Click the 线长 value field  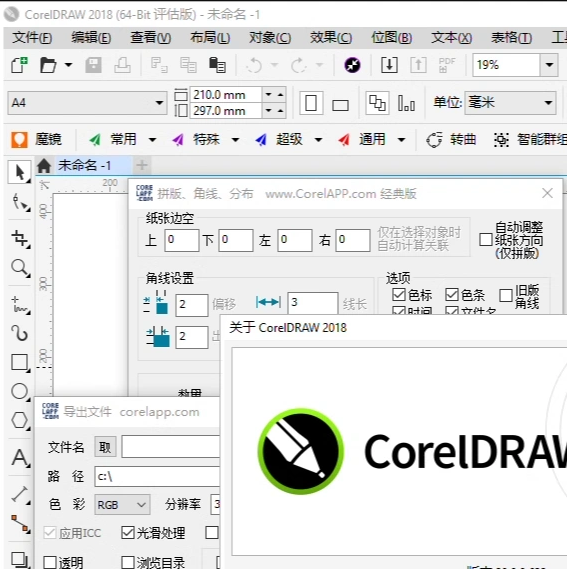pyautogui.click(x=313, y=303)
